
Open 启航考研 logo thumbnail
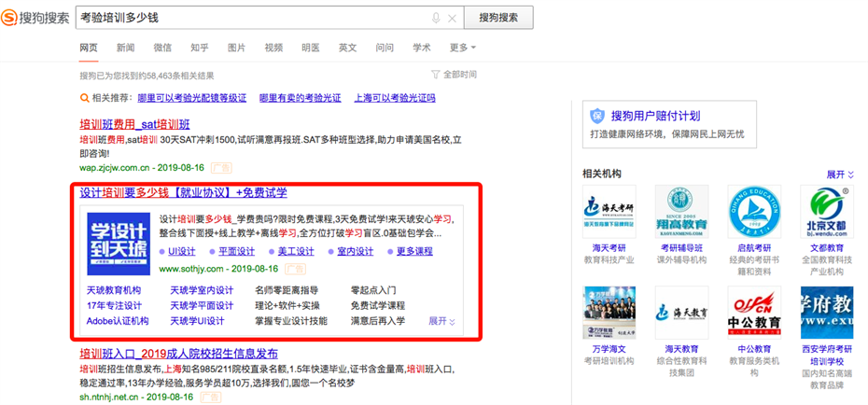(x=754, y=212)
